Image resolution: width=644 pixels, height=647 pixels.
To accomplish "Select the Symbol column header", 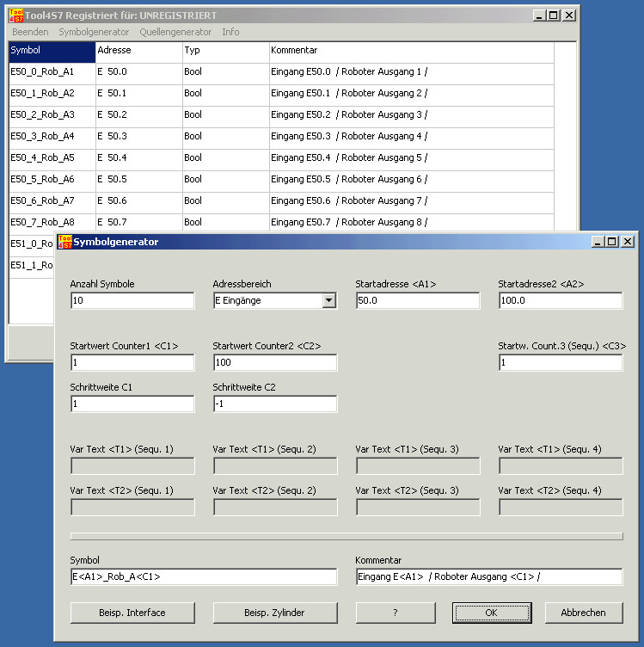I will pyautogui.click(x=52, y=51).
